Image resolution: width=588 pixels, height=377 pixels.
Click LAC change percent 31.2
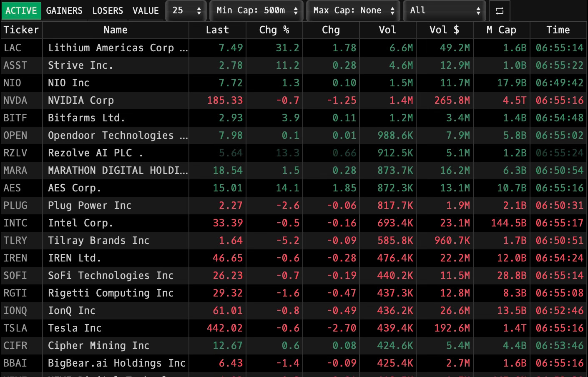[x=288, y=48]
